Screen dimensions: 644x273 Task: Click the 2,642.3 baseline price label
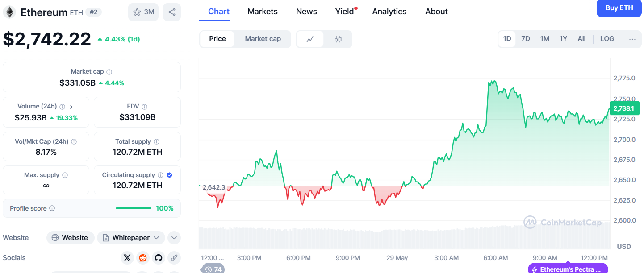(x=214, y=187)
